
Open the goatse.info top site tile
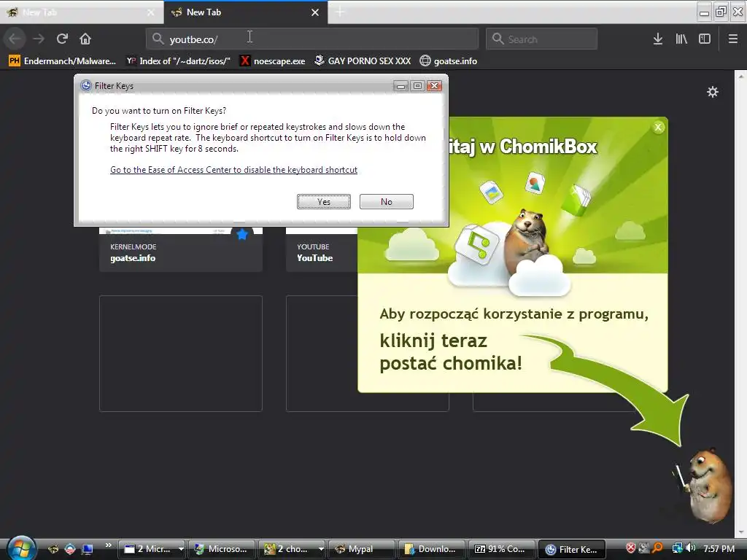(x=181, y=249)
